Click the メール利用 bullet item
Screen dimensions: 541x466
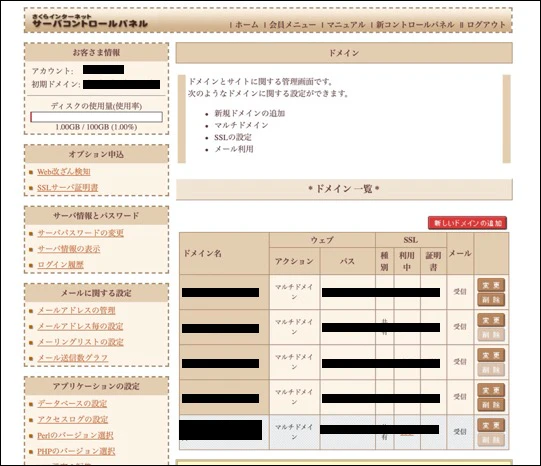click(x=234, y=149)
